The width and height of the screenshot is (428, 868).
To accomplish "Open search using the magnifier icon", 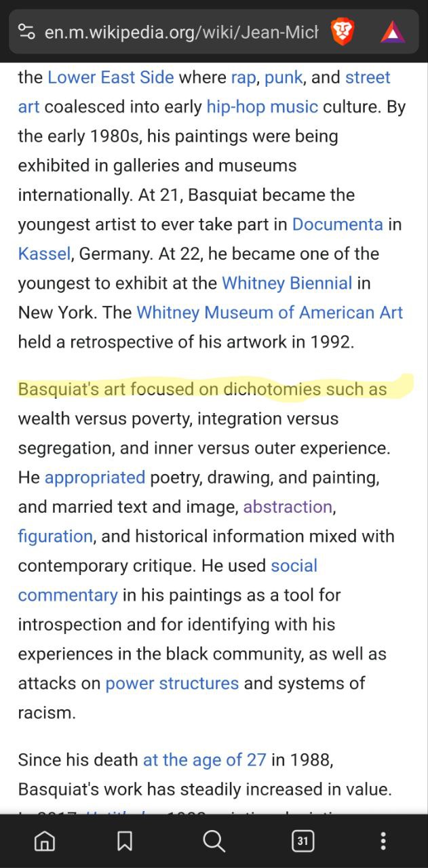I will (x=214, y=841).
